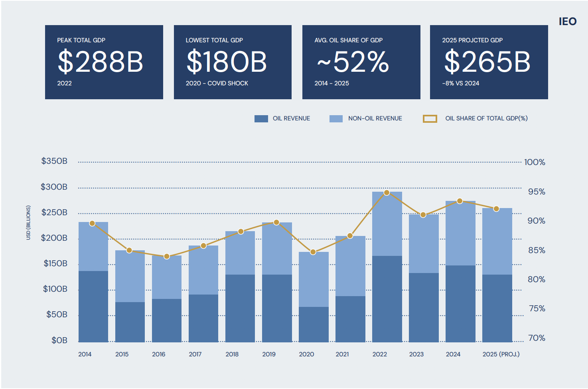
Task: Select the "PEAK TOTAL GDP" card heading
Action: pos(81,40)
